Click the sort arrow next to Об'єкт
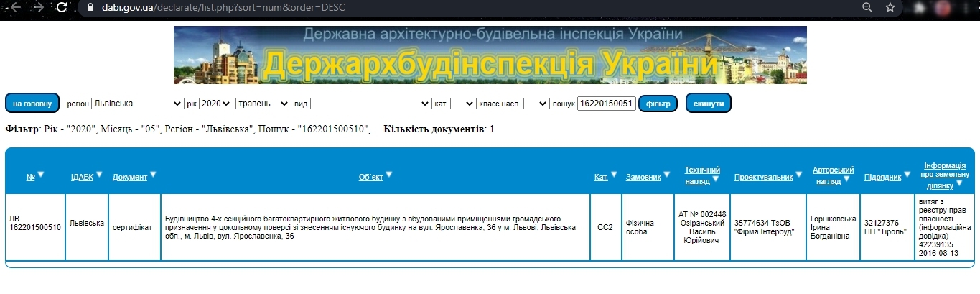980x294 pixels. click(x=389, y=174)
